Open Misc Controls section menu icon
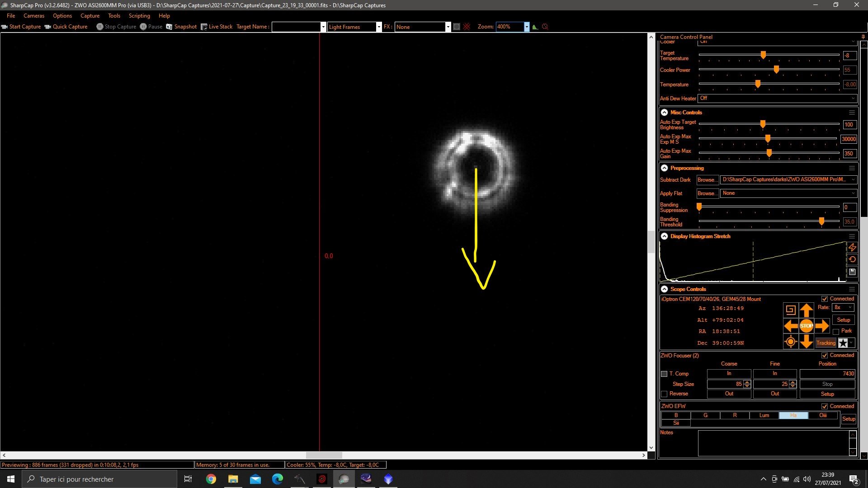 pyautogui.click(x=852, y=113)
